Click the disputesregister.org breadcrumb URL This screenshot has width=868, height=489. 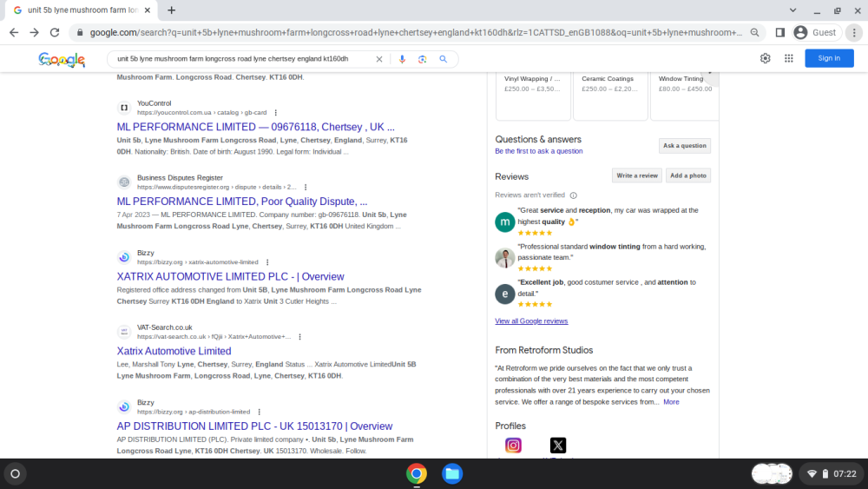217,188
